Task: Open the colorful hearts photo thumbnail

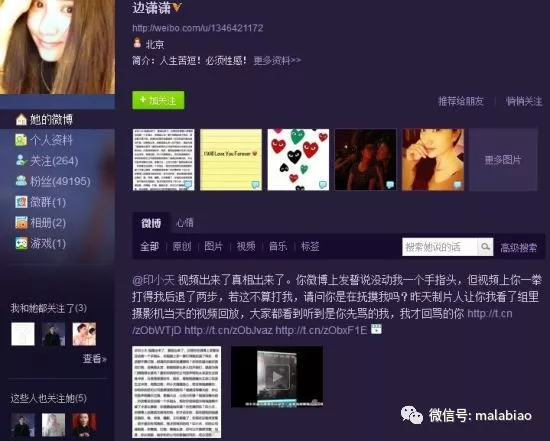Action: [298, 160]
